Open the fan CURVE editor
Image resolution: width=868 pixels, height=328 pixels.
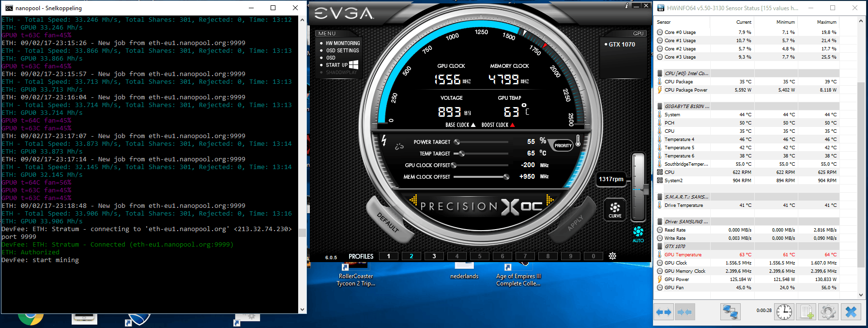pos(615,210)
